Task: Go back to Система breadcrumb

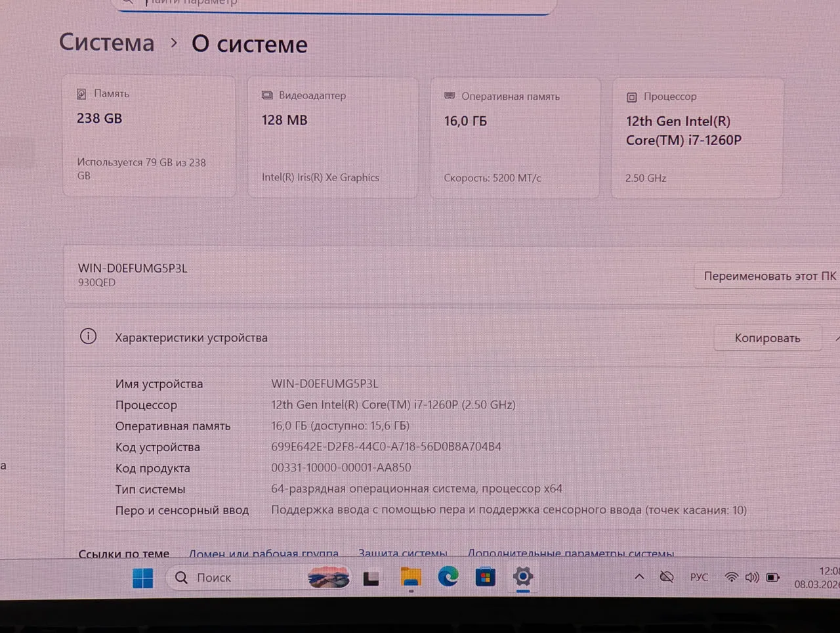Action: pyautogui.click(x=106, y=43)
